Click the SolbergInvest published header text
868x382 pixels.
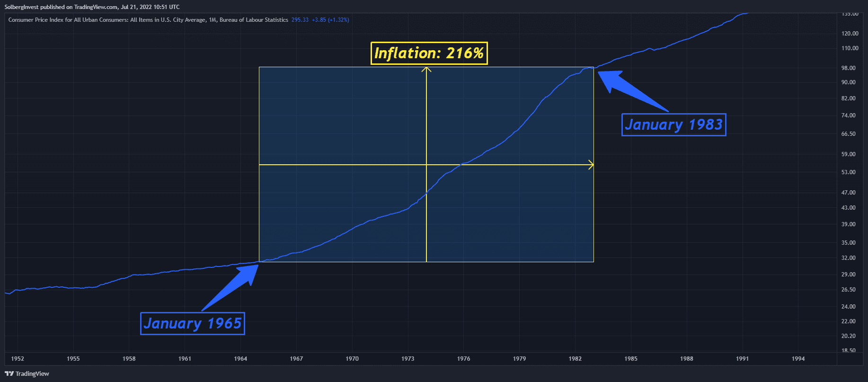coord(92,7)
